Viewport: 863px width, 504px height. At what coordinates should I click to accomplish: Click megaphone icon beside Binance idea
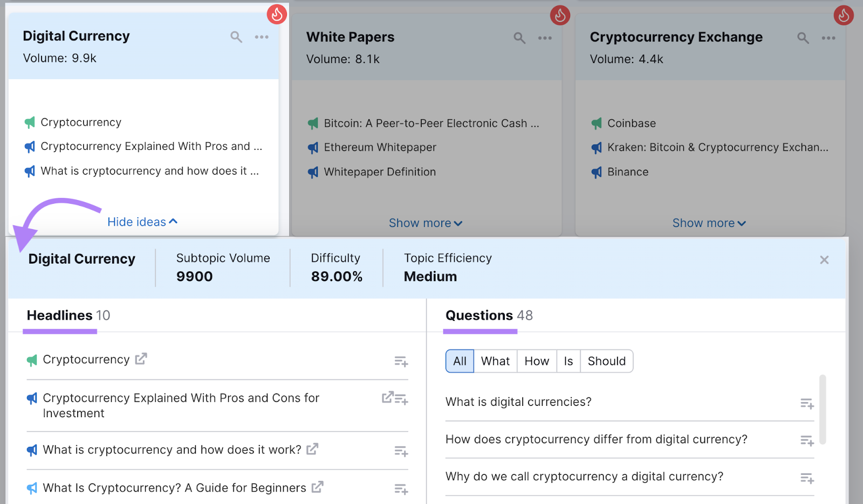tap(597, 172)
